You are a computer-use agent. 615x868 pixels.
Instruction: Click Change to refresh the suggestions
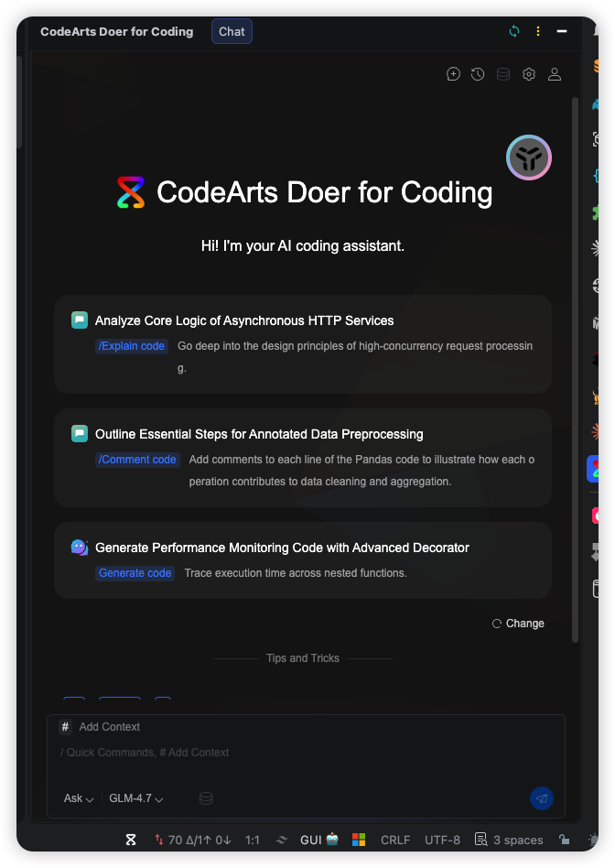pyautogui.click(x=518, y=624)
